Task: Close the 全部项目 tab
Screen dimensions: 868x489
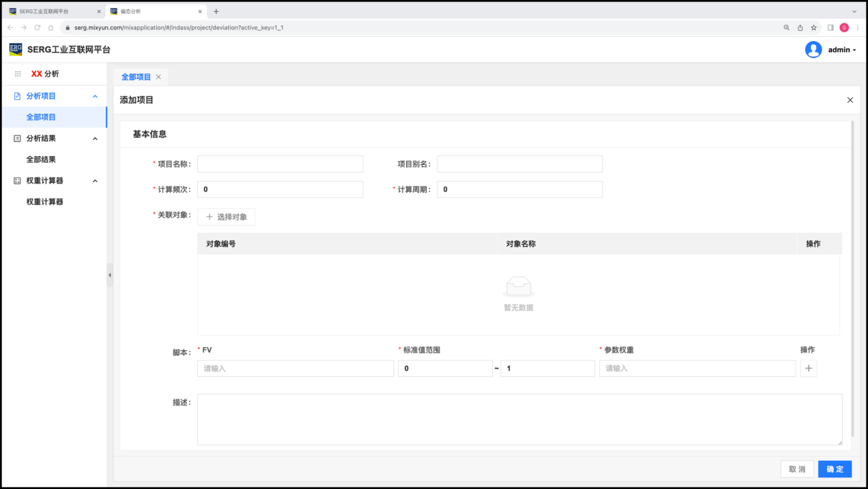Action: [158, 77]
